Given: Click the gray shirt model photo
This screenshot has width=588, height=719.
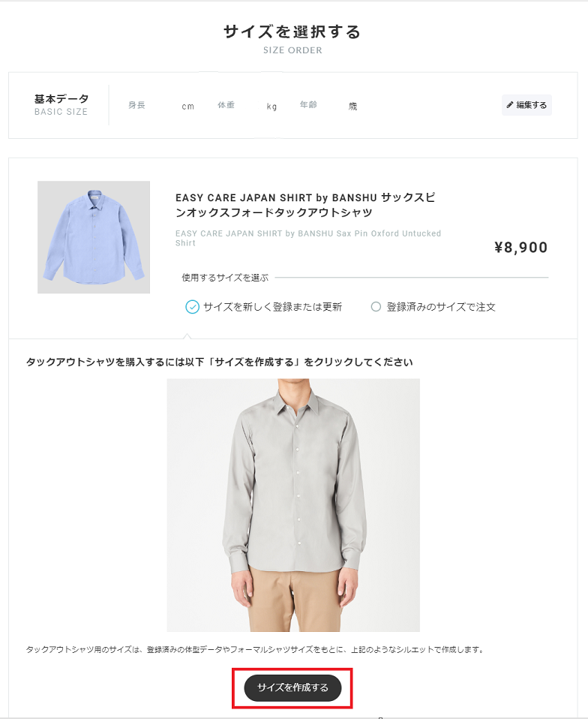Looking at the screenshot, I should pos(293,505).
